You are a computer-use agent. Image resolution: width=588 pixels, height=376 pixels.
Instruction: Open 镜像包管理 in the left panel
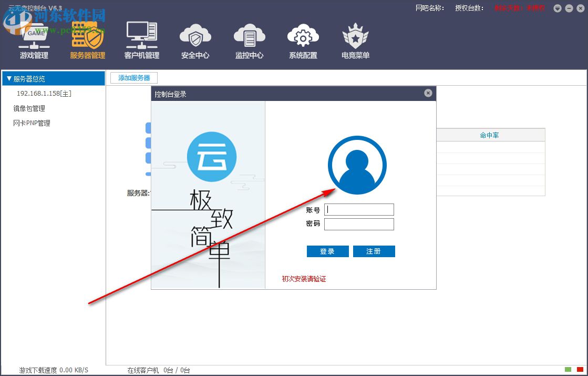pos(30,108)
